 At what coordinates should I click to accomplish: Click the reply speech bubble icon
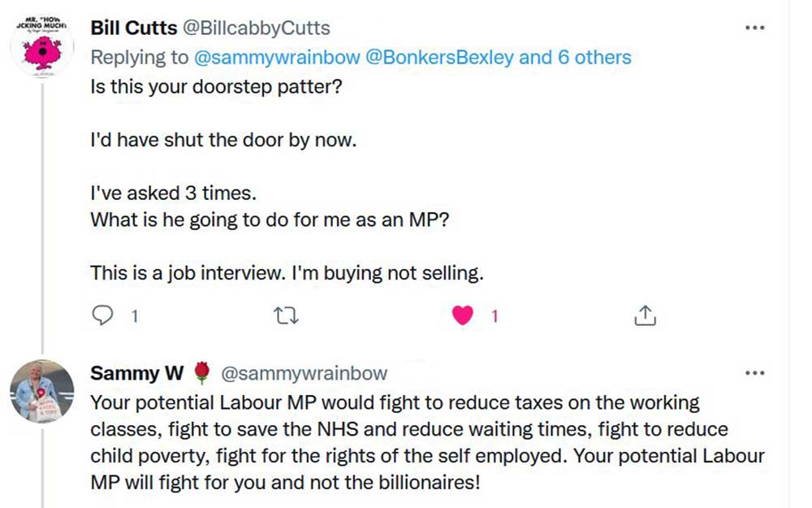point(102,315)
